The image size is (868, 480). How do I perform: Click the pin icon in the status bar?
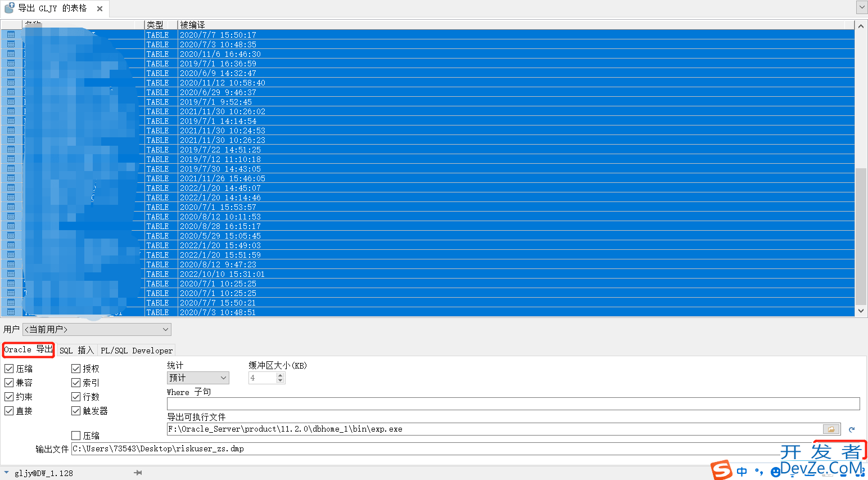coord(138,473)
